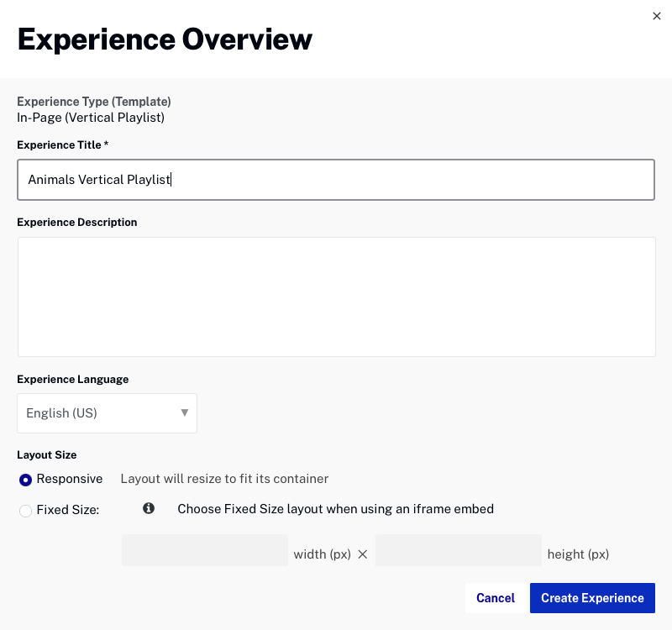672x630 pixels.
Task: Click the Experience Language label
Action: pyautogui.click(x=73, y=380)
